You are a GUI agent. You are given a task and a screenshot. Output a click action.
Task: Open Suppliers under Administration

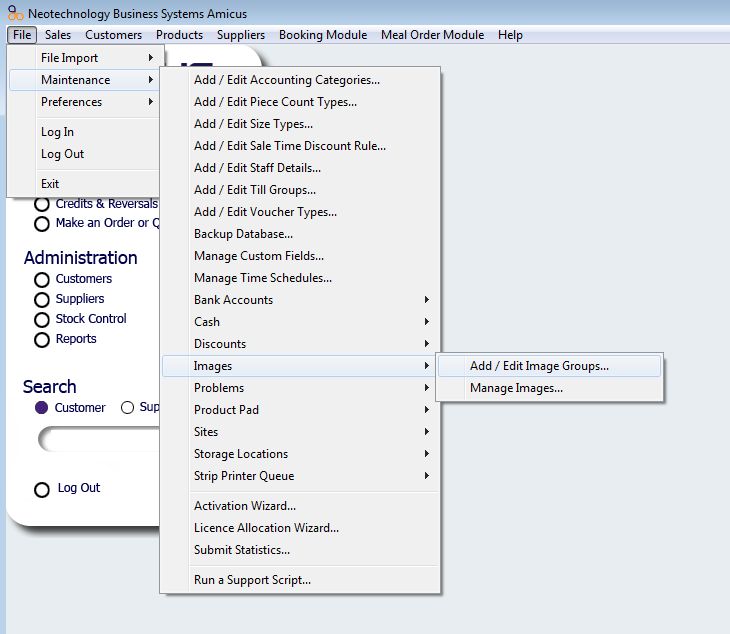click(80, 299)
